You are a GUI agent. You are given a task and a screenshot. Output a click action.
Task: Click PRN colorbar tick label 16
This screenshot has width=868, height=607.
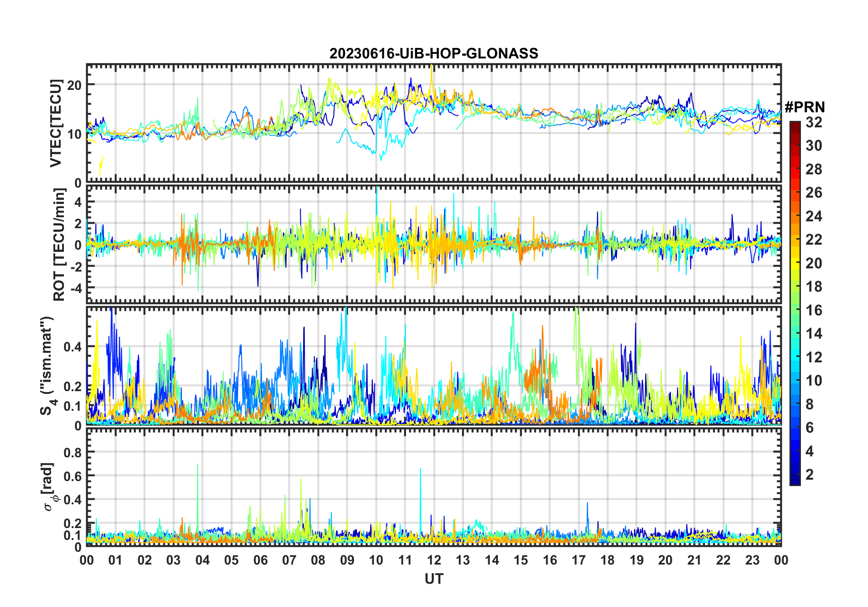814,310
